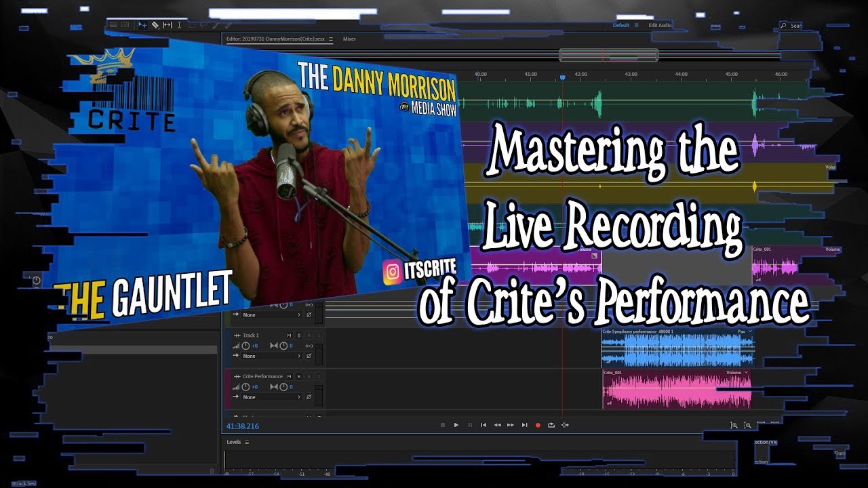Click the red Record button
The height and width of the screenshot is (488, 868).
click(x=538, y=425)
